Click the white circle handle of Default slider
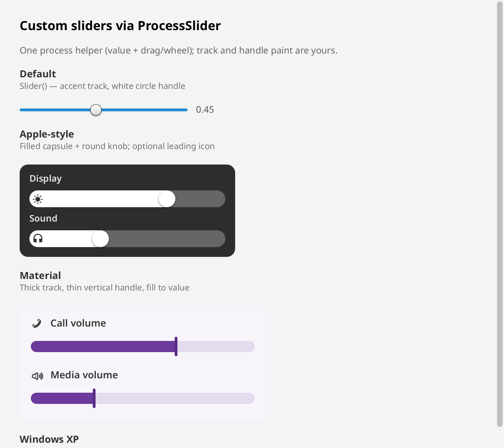The width and height of the screenshot is (504, 448). pos(96,110)
